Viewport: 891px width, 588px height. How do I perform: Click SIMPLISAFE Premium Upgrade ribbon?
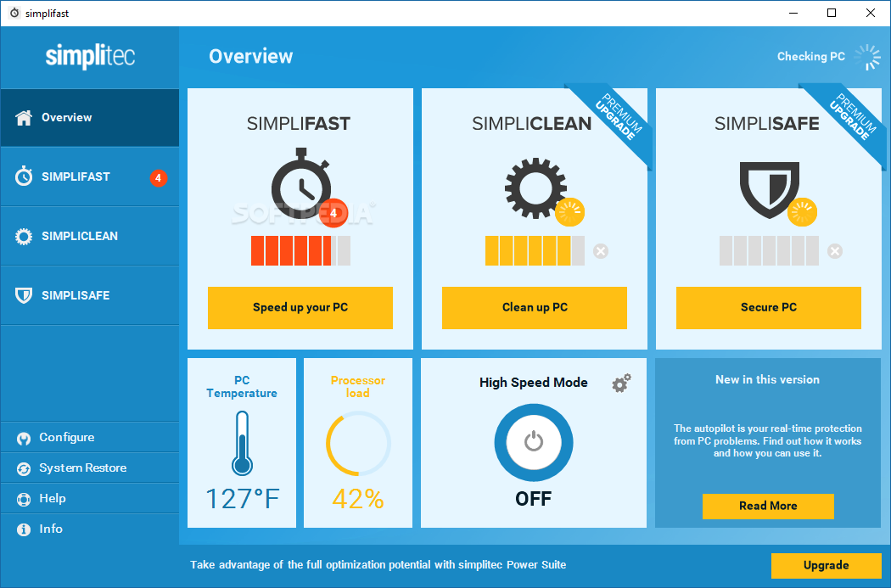853,118
